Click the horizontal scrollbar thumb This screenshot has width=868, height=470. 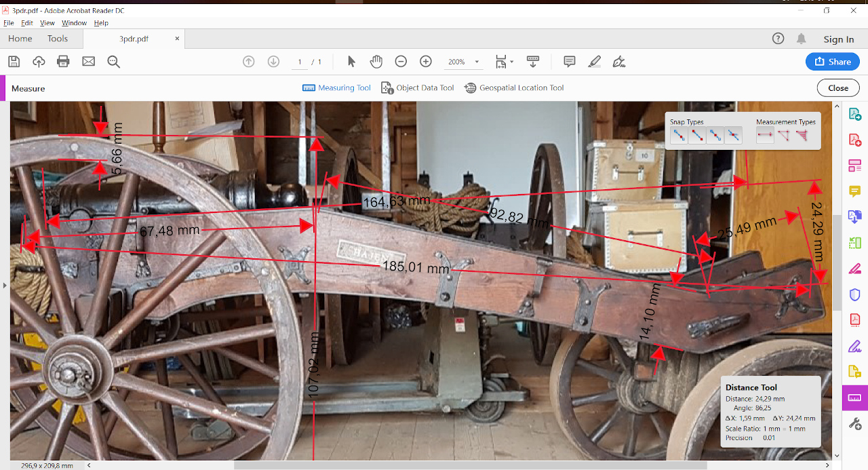(x=470, y=465)
